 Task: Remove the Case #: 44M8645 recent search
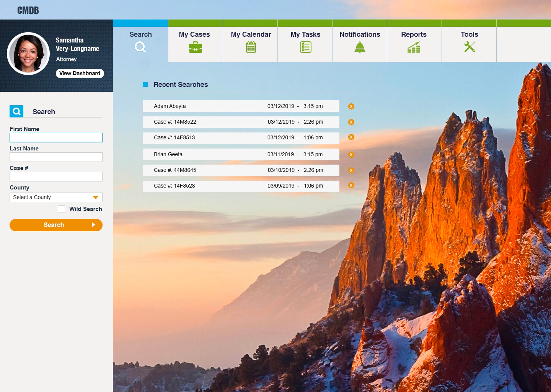pos(351,170)
